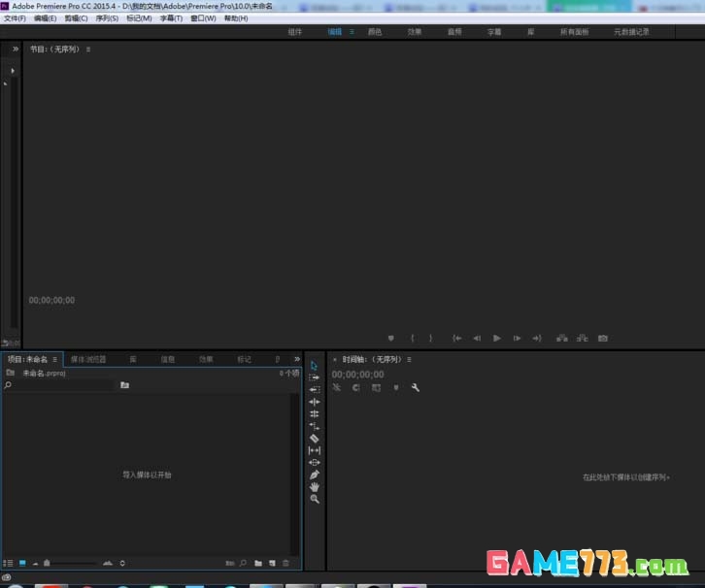The image size is (705, 588).
Task: Go to In point in program monitor
Action: point(456,338)
